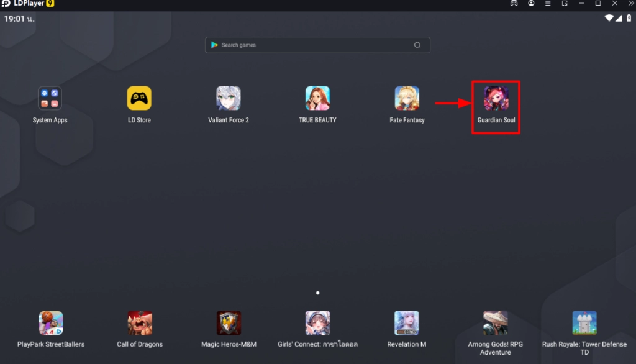This screenshot has width=636, height=364.
Task: Open the user account icon
Action: coord(531,3)
